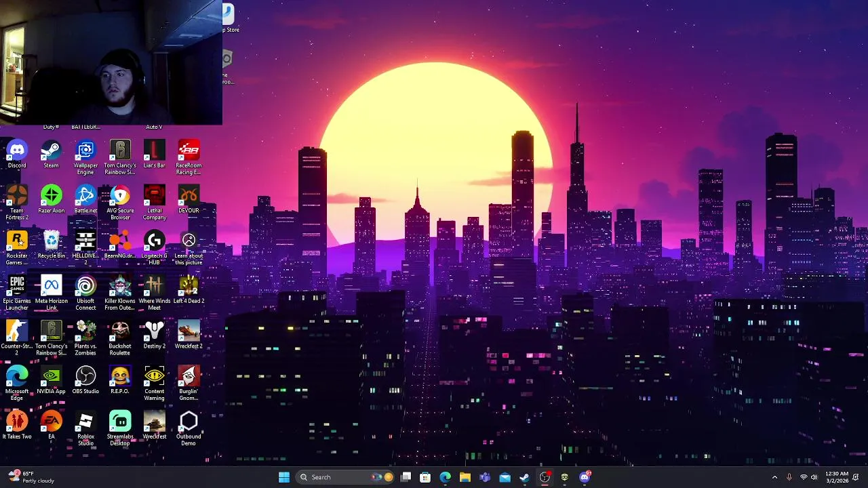Image resolution: width=868 pixels, height=488 pixels.
Task: Open the Discord desktop shortcut
Action: 17,155
